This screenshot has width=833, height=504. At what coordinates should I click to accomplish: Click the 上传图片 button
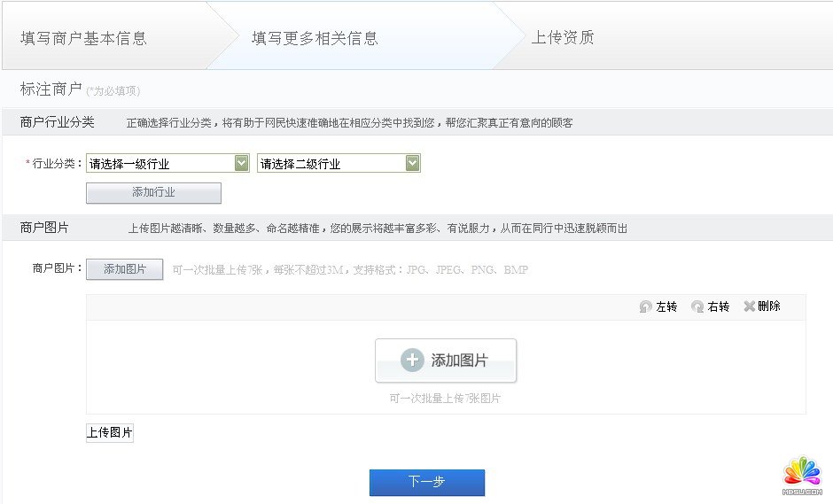[109, 433]
